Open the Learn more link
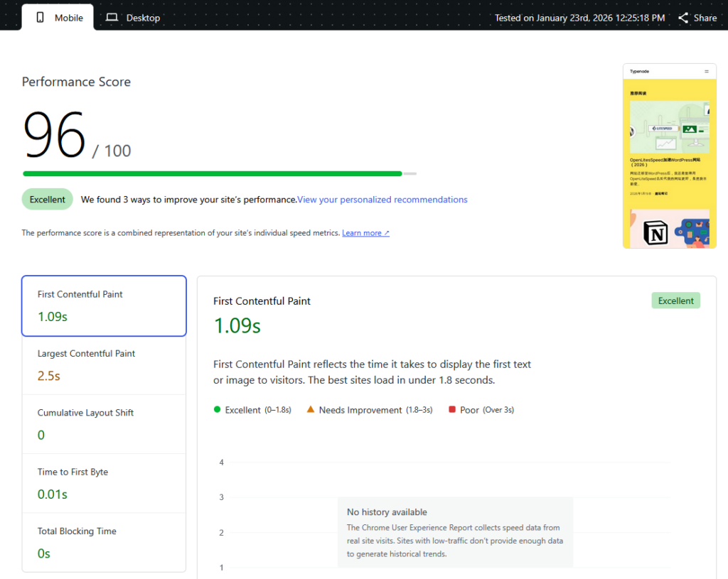 [x=365, y=233]
